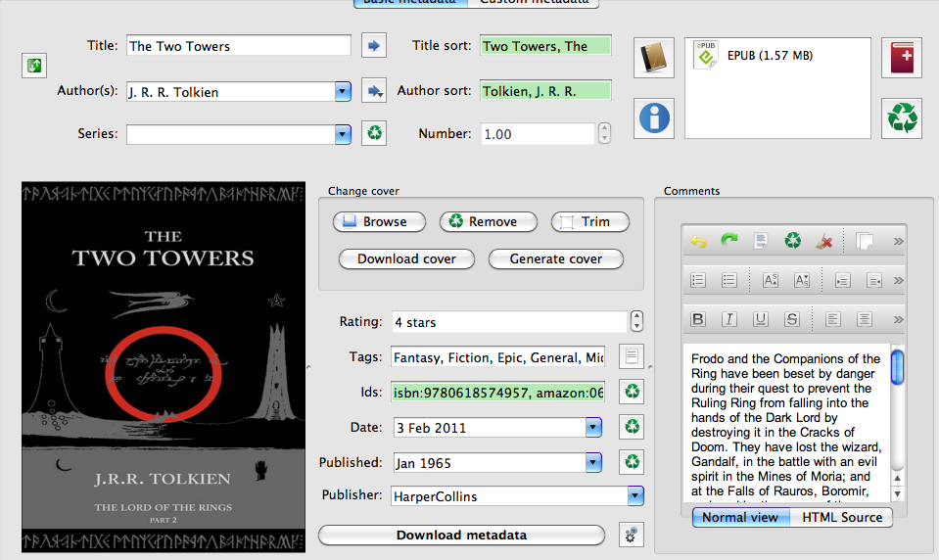Set cover from book format icon

(654, 58)
